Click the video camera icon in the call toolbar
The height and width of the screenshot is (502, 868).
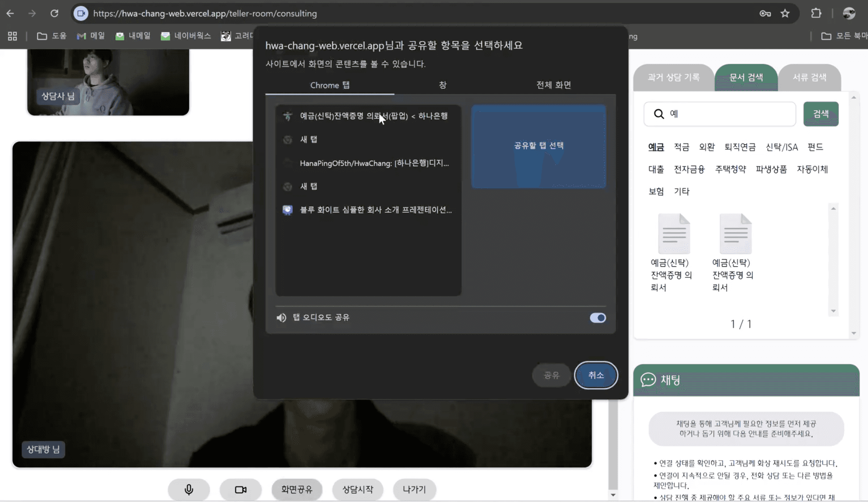241,489
